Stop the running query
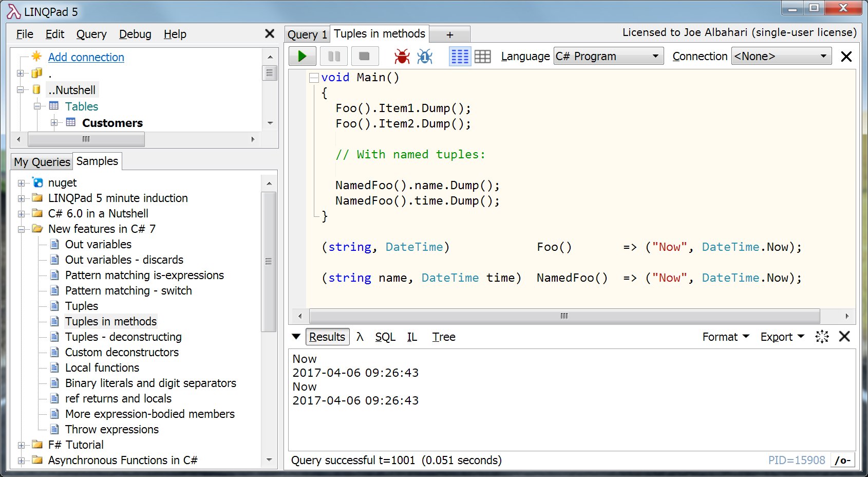This screenshot has width=868, height=477. pos(365,56)
